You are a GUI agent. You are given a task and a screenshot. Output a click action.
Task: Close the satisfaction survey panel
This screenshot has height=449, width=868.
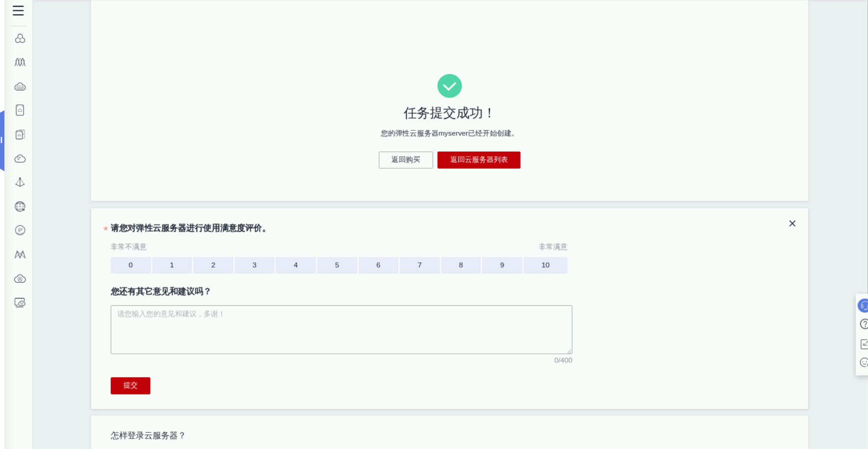pyautogui.click(x=792, y=224)
